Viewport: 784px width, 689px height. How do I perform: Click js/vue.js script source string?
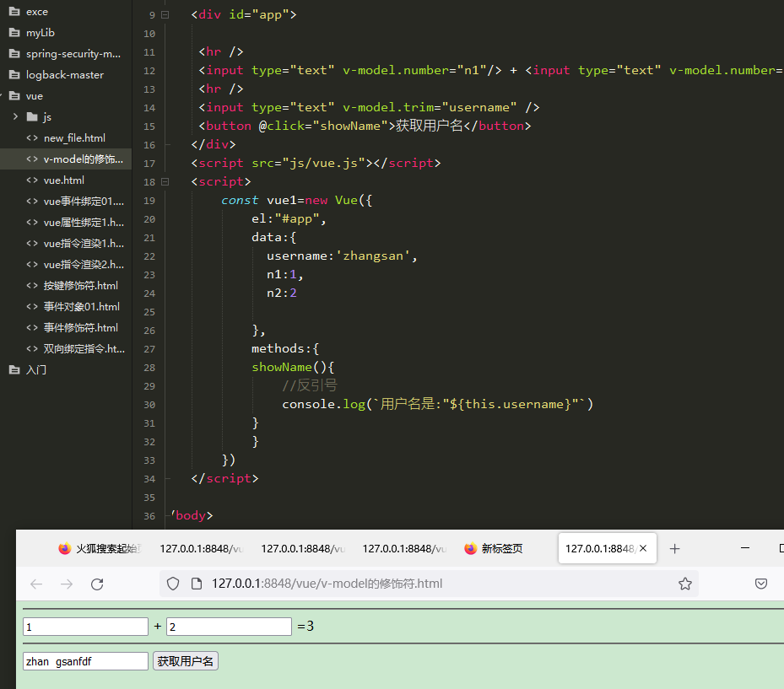coord(323,163)
